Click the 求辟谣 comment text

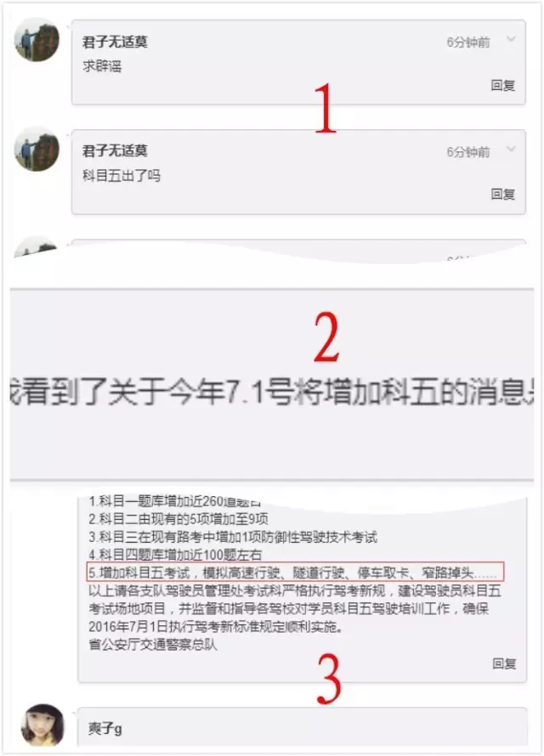click(x=102, y=66)
